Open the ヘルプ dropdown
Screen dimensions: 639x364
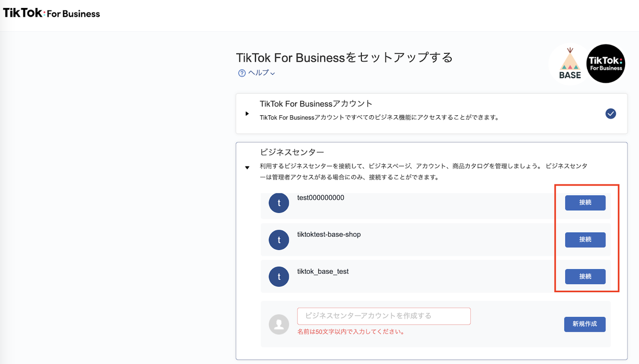click(x=256, y=73)
